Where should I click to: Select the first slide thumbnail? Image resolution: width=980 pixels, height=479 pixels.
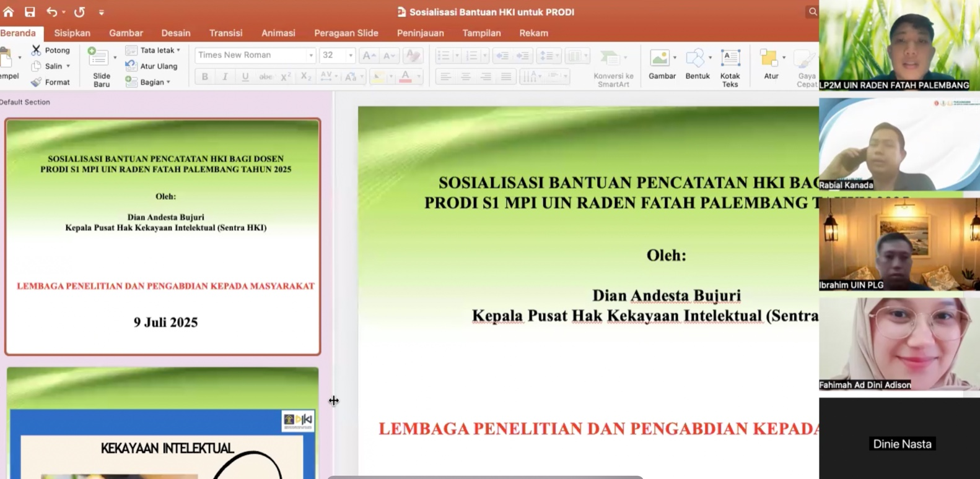click(x=163, y=236)
